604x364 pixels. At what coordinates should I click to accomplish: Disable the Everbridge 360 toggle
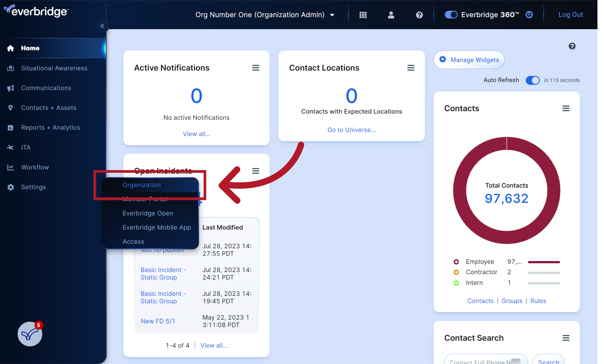coord(451,15)
